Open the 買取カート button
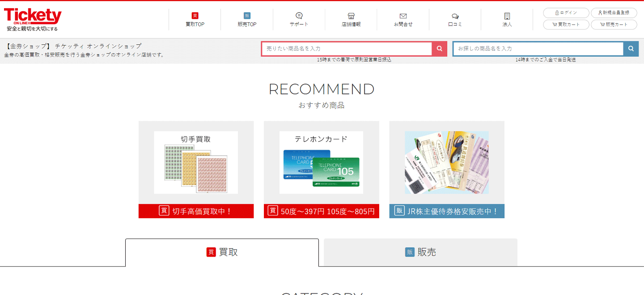Image resolution: width=644 pixels, height=295 pixels. point(566,25)
